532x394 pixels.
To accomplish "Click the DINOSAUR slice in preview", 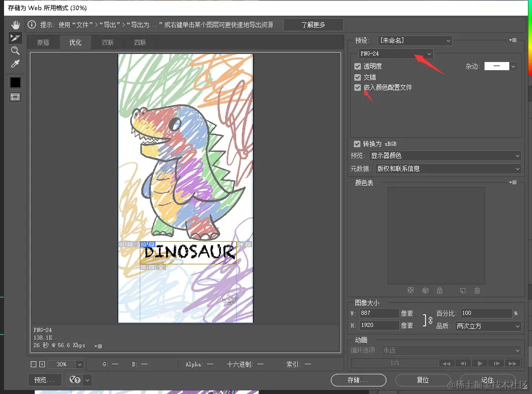I will 188,253.
